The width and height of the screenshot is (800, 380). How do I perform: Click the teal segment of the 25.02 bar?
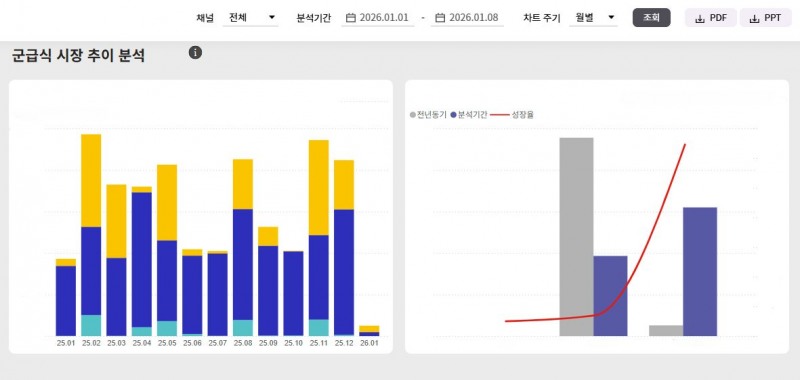coord(91,325)
